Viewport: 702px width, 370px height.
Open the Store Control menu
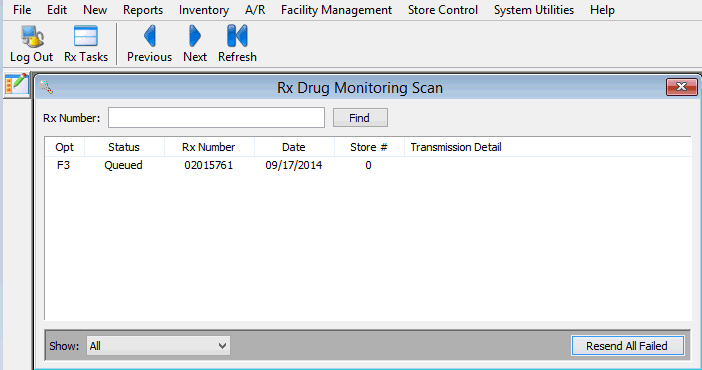(x=443, y=10)
